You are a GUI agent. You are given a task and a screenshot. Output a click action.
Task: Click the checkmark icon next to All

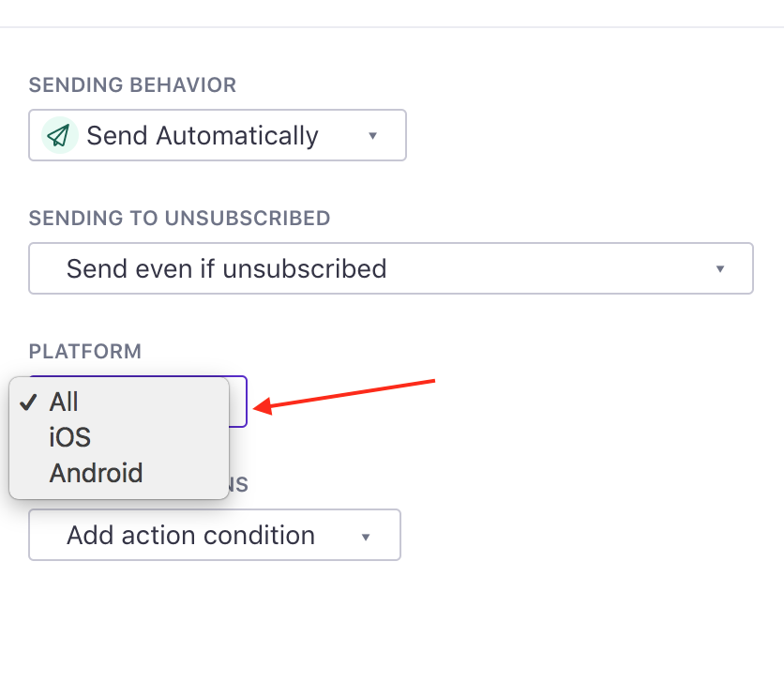click(x=28, y=402)
